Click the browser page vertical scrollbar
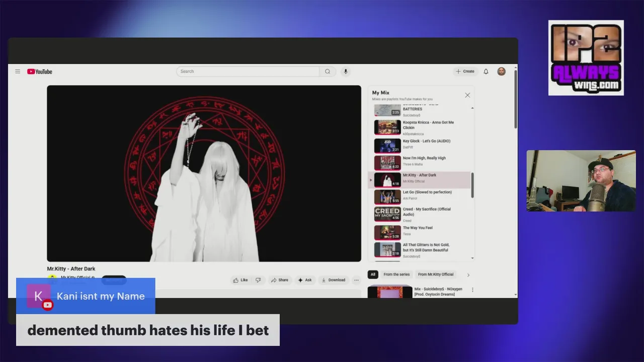 [x=515, y=99]
